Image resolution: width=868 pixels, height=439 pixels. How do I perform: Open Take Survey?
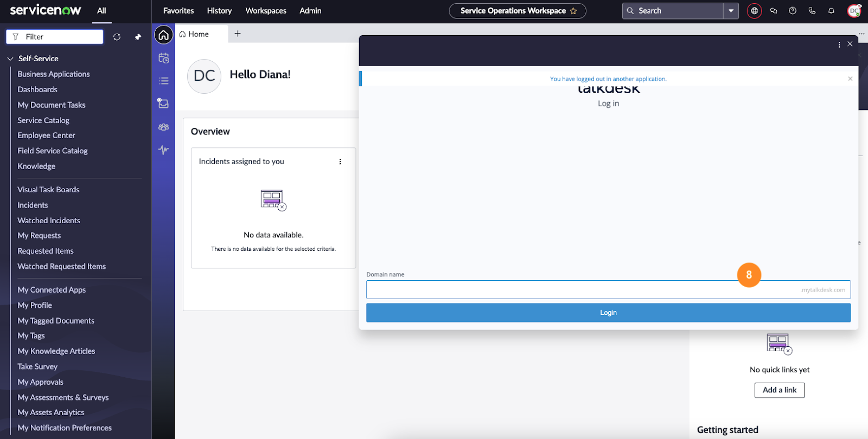(37, 367)
